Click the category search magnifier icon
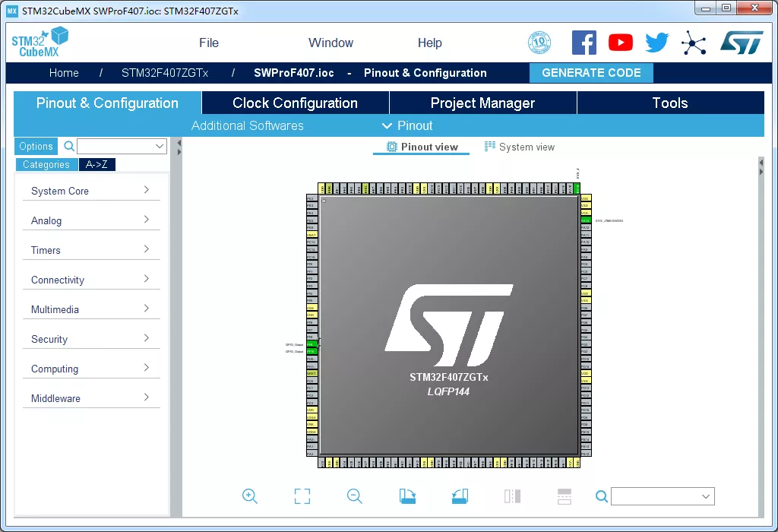The height and width of the screenshot is (532, 778). point(69,147)
